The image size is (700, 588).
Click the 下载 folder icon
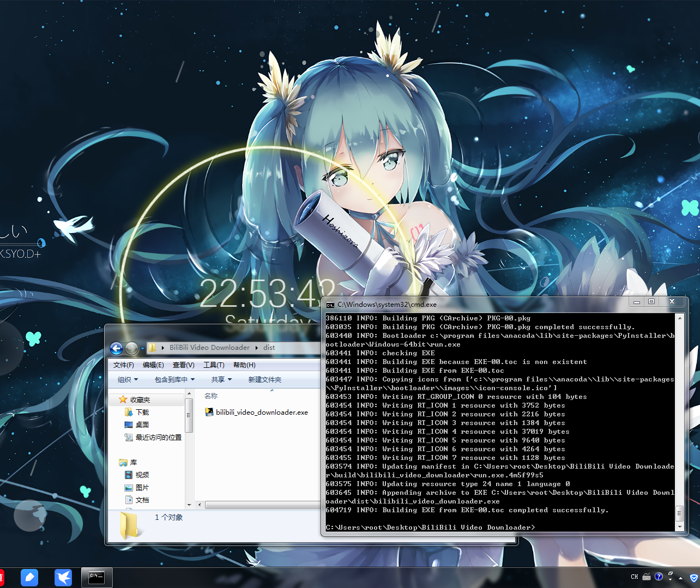click(129, 412)
